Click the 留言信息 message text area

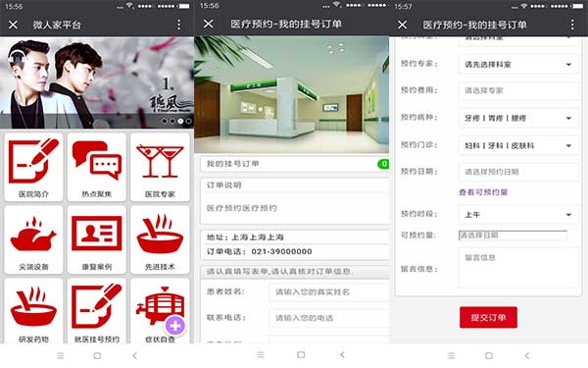pos(518,268)
